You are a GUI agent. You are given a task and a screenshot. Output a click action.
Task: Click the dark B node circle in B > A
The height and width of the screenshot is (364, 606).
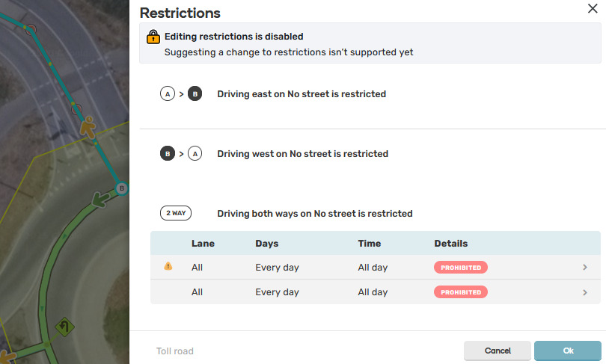167,154
